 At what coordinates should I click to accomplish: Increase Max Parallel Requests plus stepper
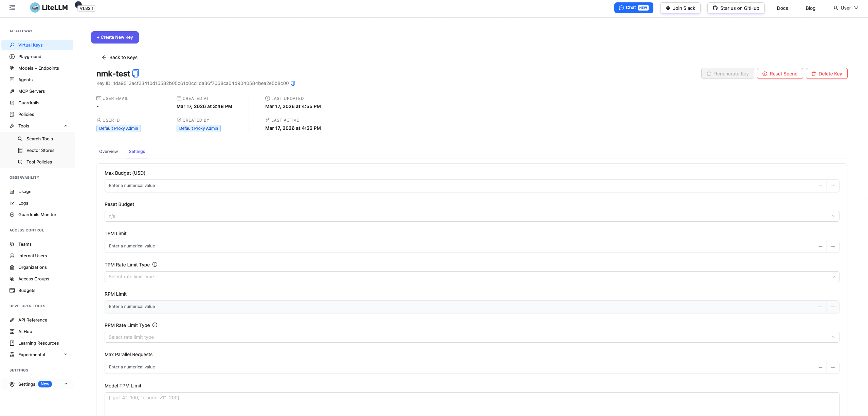[833, 367]
